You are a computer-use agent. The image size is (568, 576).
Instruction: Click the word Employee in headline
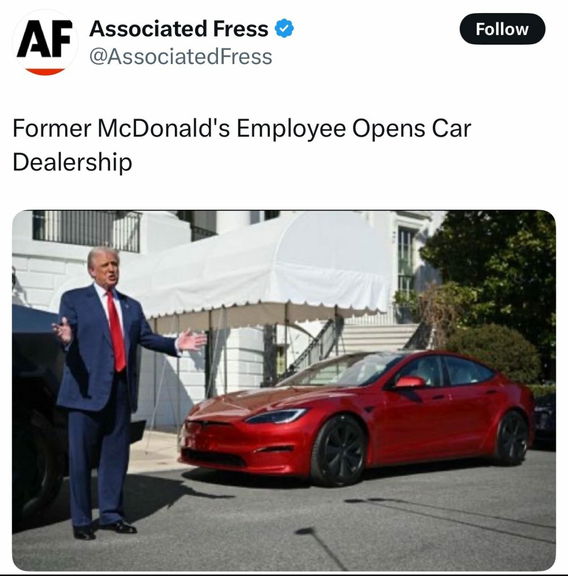click(291, 129)
